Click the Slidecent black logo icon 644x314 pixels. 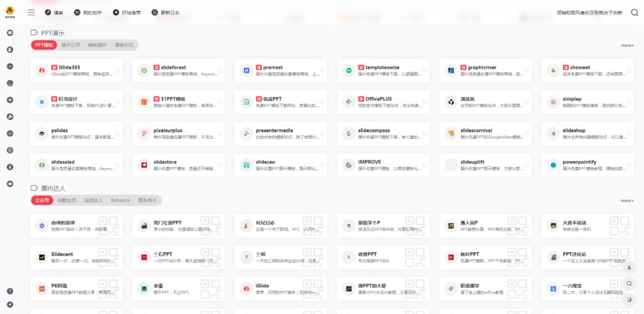point(42,257)
